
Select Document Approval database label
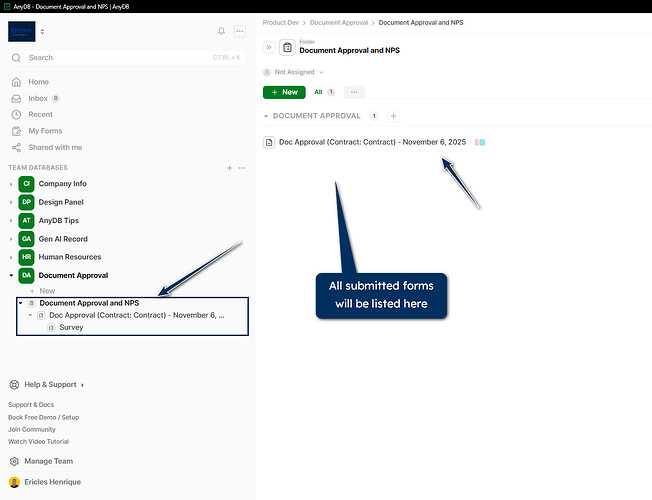coord(73,275)
